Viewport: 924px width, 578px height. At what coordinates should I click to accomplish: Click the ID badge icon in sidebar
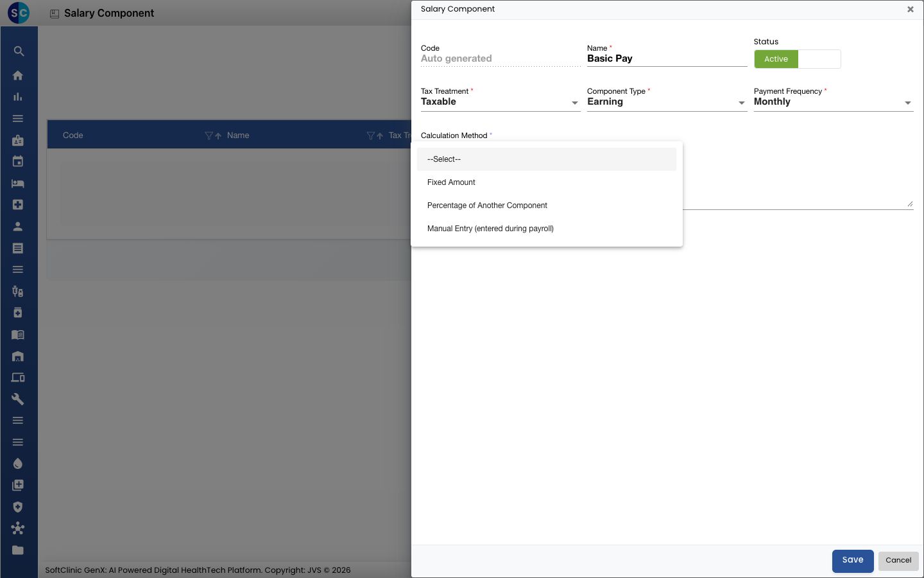coord(18,140)
